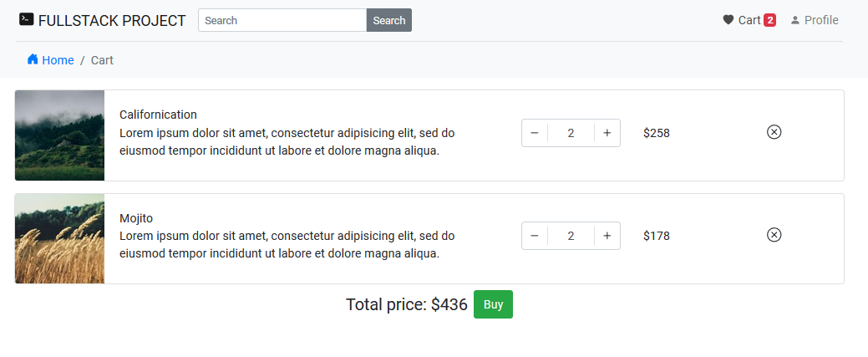Click the terminal logo icon in navbar

click(27, 20)
